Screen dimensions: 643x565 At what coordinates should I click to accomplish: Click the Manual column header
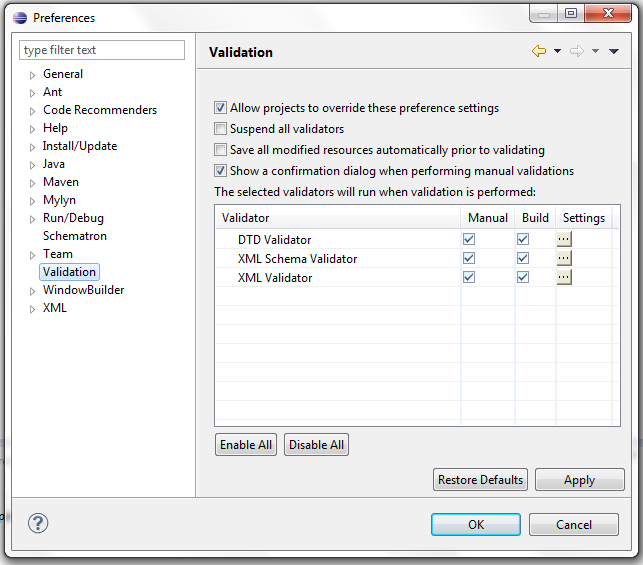pyautogui.click(x=488, y=218)
